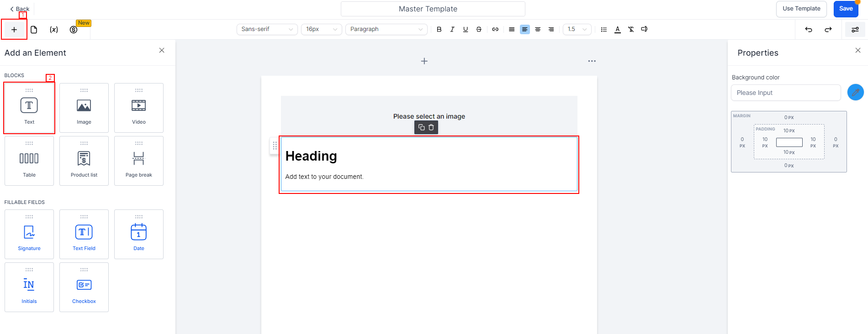
Task: Insert a hyperlink with link icon
Action: pyautogui.click(x=495, y=29)
